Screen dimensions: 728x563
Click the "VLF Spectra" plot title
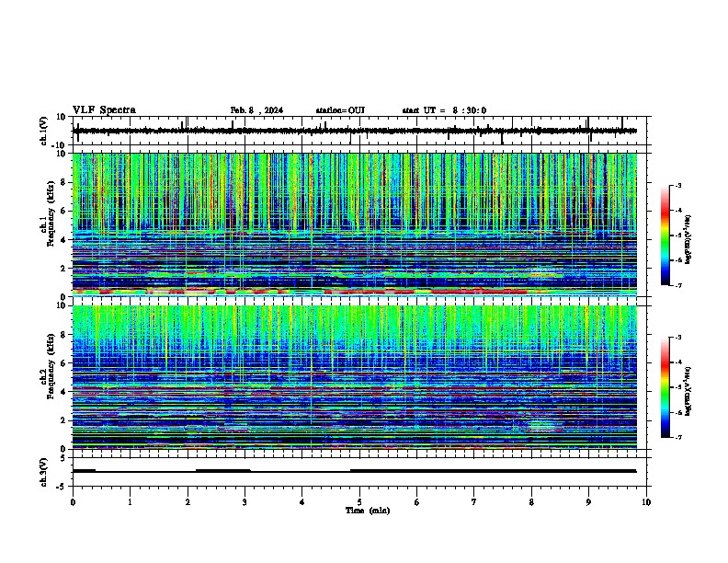(x=104, y=109)
